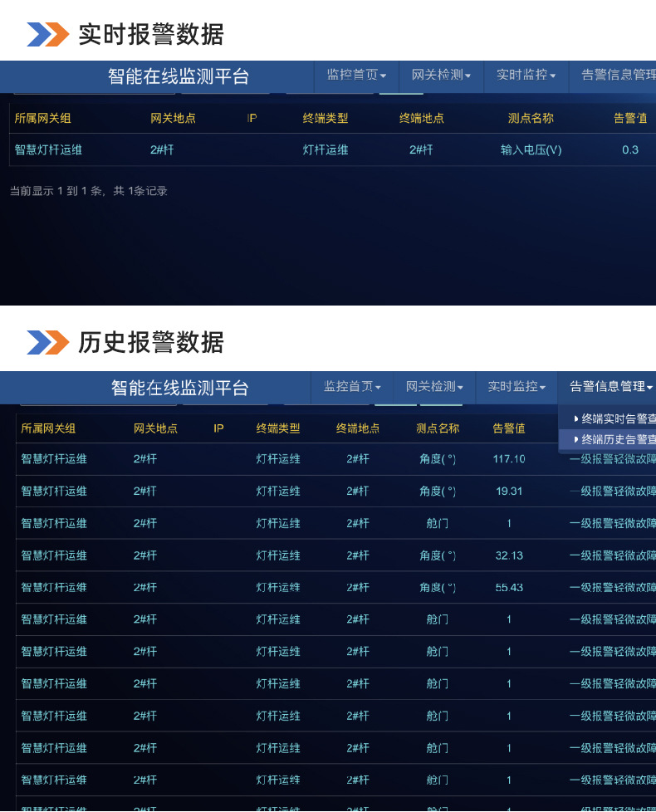Viewport: 656px width, 812px height.
Task: Select the history row with alarm value 117.10
Action: (x=332, y=459)
